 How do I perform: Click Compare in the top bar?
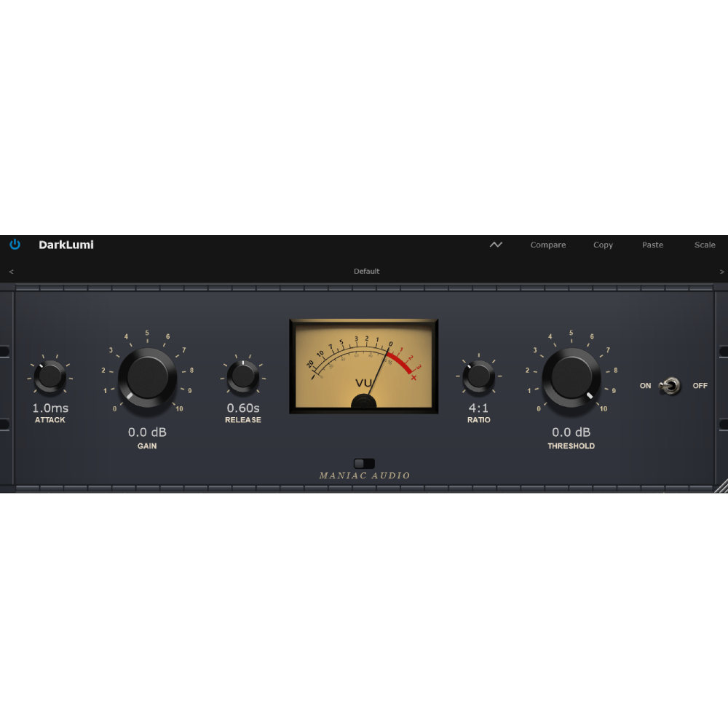(x=548, y=245)
